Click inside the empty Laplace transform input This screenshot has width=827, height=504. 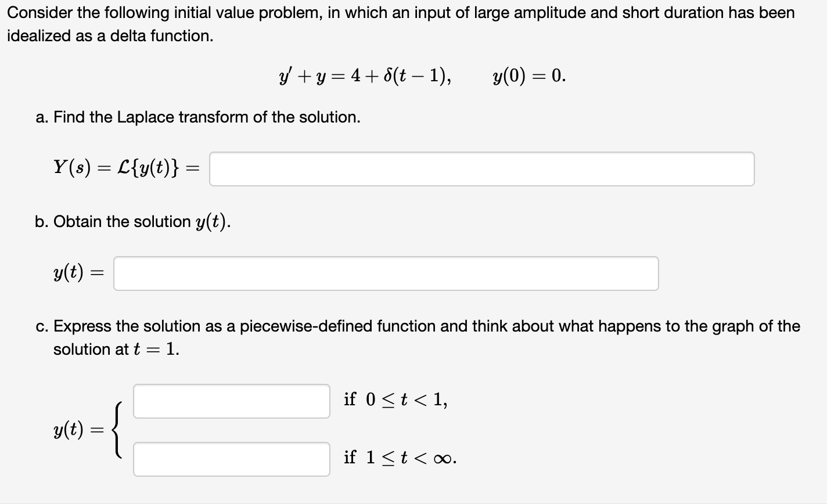tap(482, 169)
